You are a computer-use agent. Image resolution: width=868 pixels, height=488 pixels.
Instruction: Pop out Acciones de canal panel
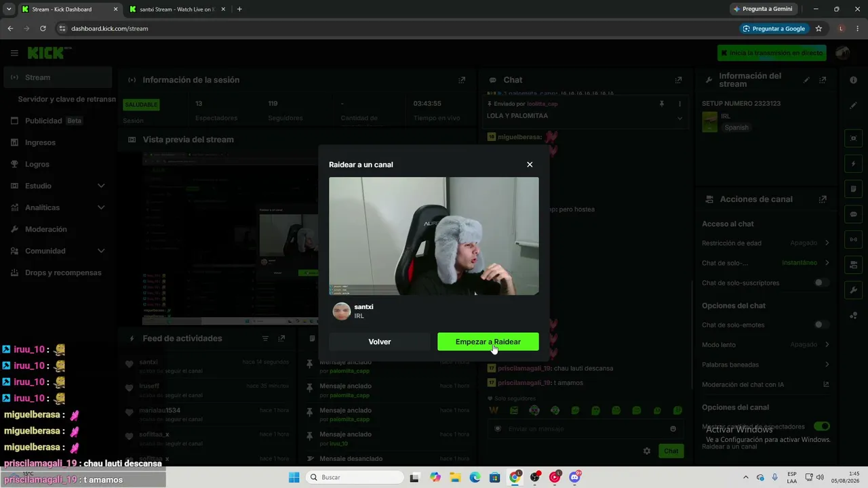point(823,199)
